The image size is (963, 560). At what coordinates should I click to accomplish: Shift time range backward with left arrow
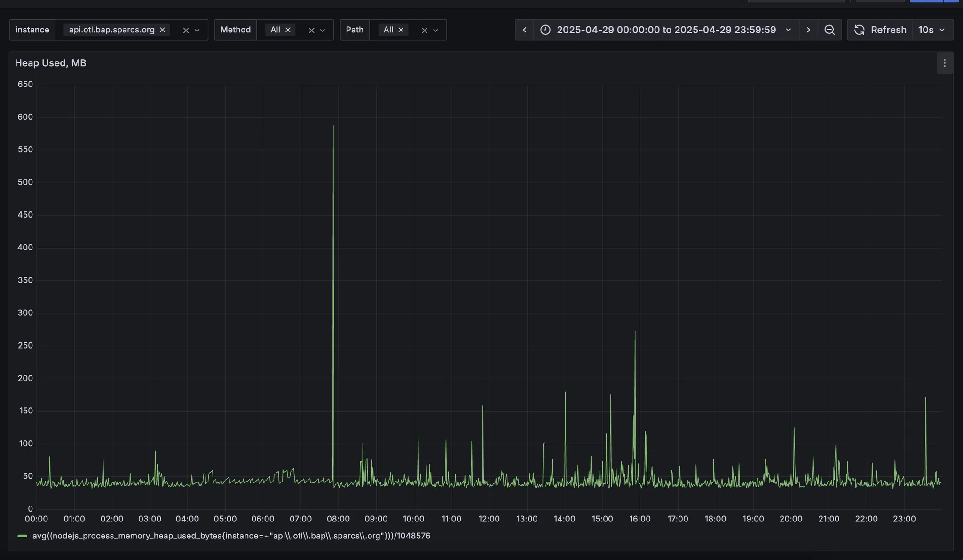point(524,30)
